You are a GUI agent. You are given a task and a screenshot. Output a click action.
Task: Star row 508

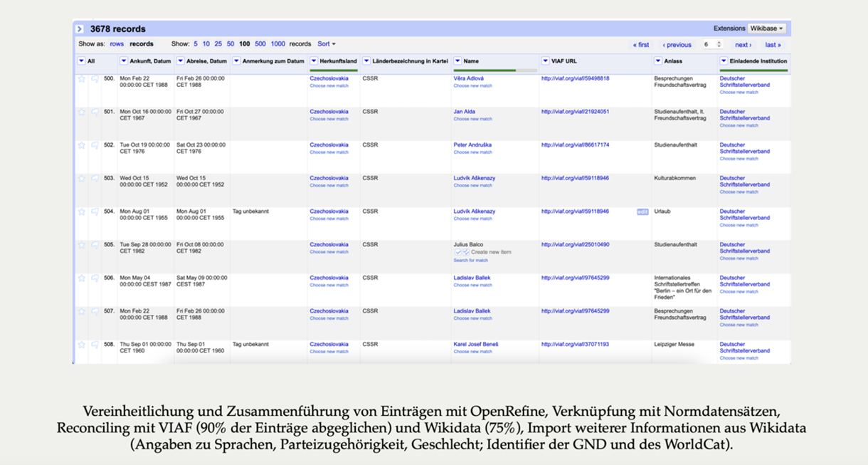click(x=82, y=345)
